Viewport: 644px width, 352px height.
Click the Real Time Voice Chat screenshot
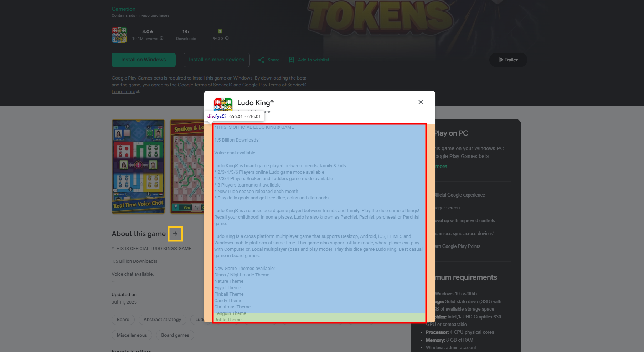[138, 167]
